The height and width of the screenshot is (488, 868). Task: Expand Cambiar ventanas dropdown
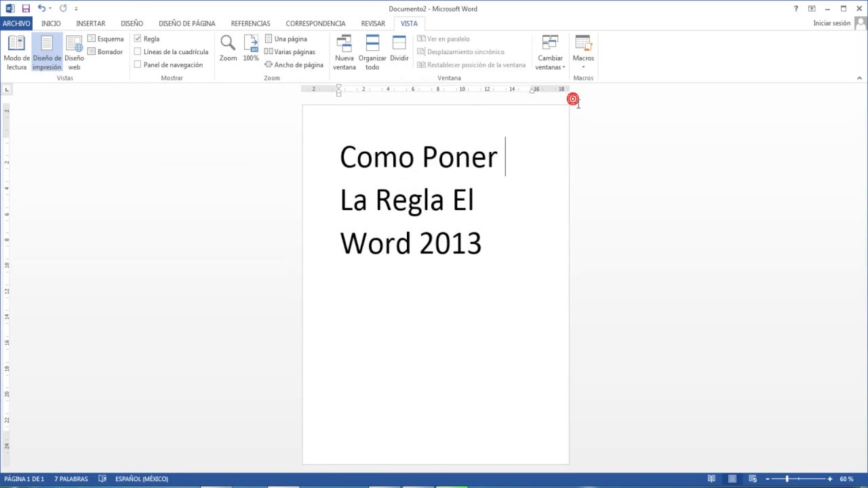click(550, 53)
